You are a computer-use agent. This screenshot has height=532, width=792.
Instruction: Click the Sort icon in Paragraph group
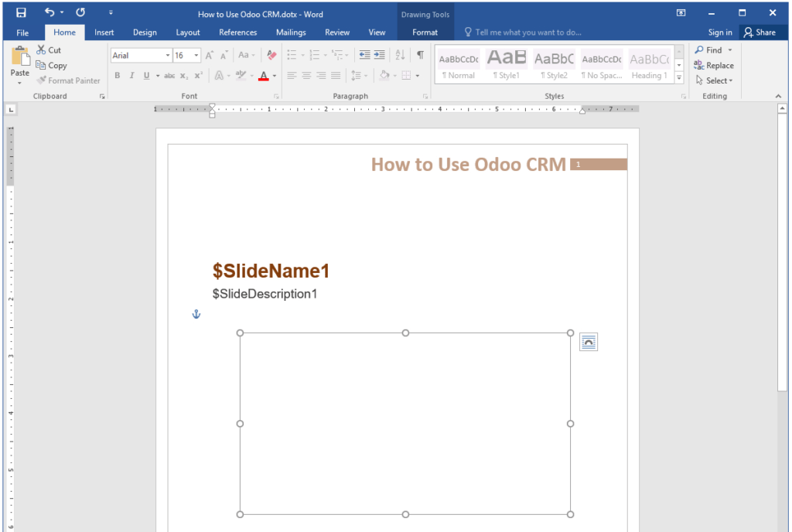pyautogui.click(x=400, y=55)
